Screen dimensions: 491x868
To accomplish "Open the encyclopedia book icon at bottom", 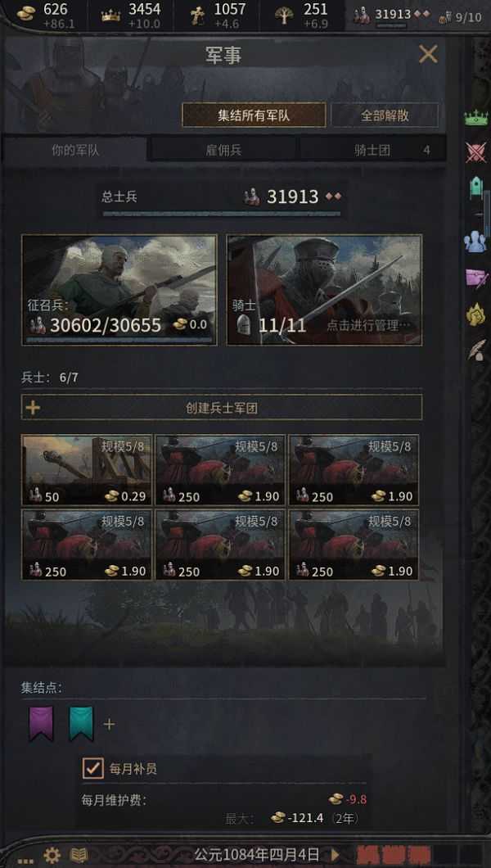I will point(79,855).
